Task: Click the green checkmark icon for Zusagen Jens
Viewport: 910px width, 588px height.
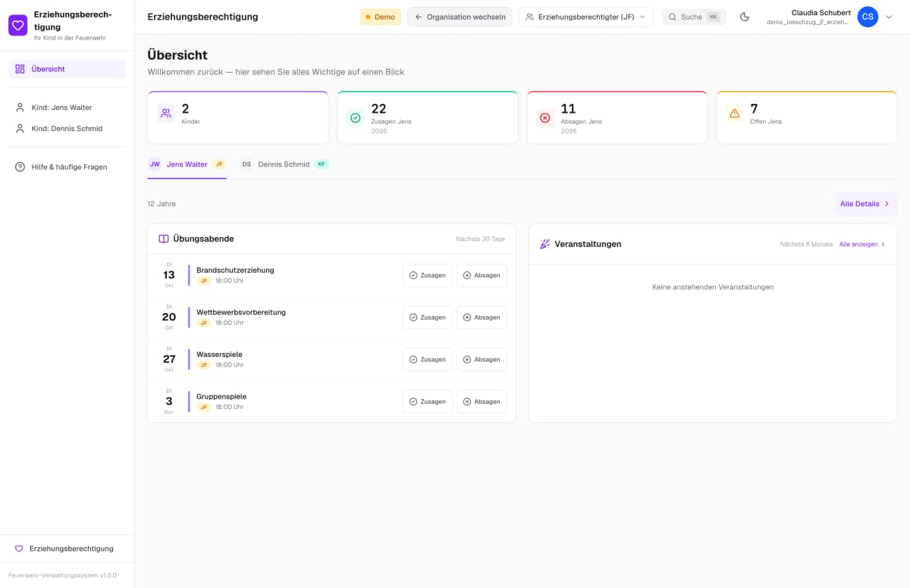Action: pyautogui.click(x=356, y=117)
